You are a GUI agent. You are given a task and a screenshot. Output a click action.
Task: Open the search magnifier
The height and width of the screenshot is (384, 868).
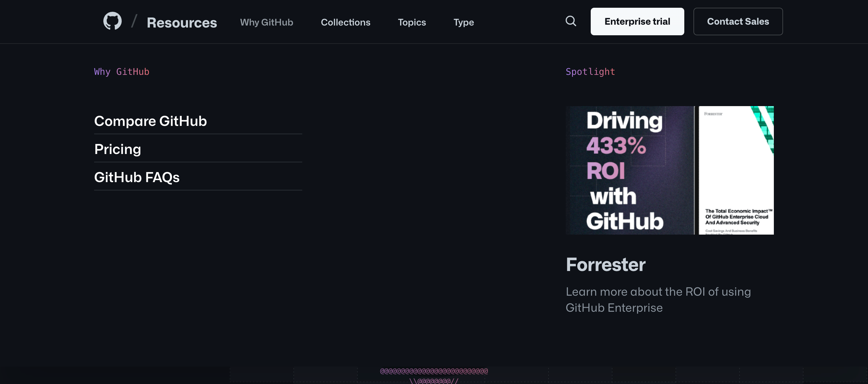click(571, 21)
